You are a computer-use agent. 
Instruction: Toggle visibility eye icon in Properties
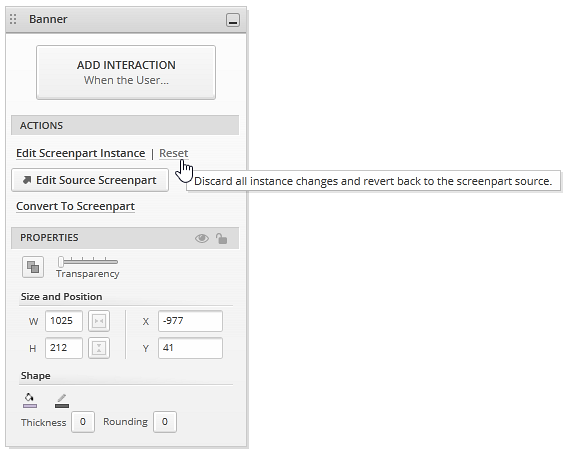coord(202,238)
